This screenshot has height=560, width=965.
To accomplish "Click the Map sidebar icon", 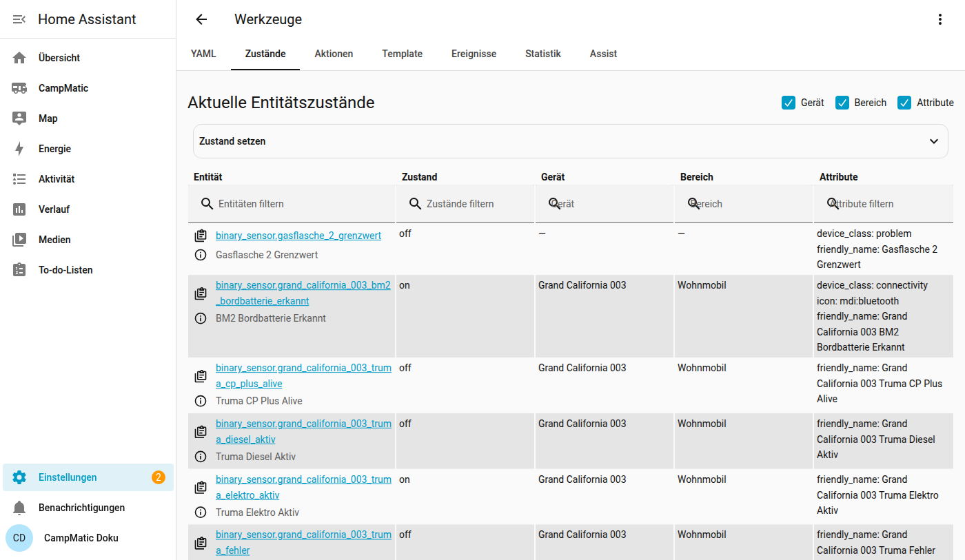I will (19, 118).
